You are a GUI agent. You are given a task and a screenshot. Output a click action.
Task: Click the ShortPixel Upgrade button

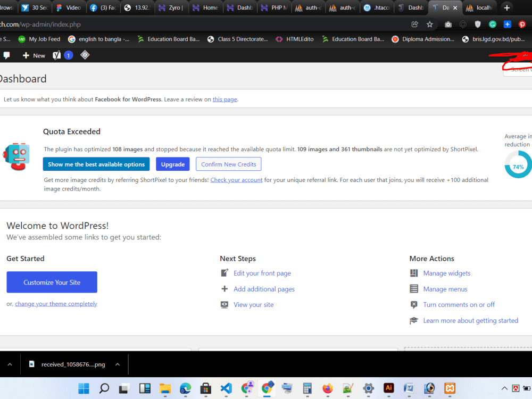point(173,164)
